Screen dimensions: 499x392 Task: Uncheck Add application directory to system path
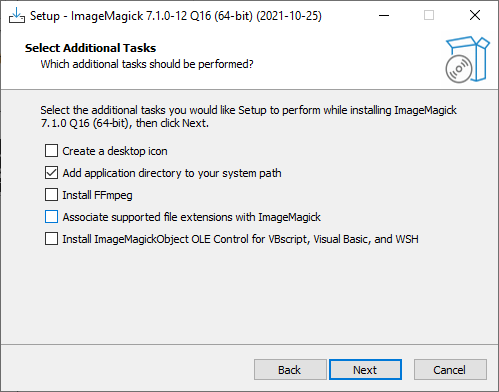pos(51,173)
